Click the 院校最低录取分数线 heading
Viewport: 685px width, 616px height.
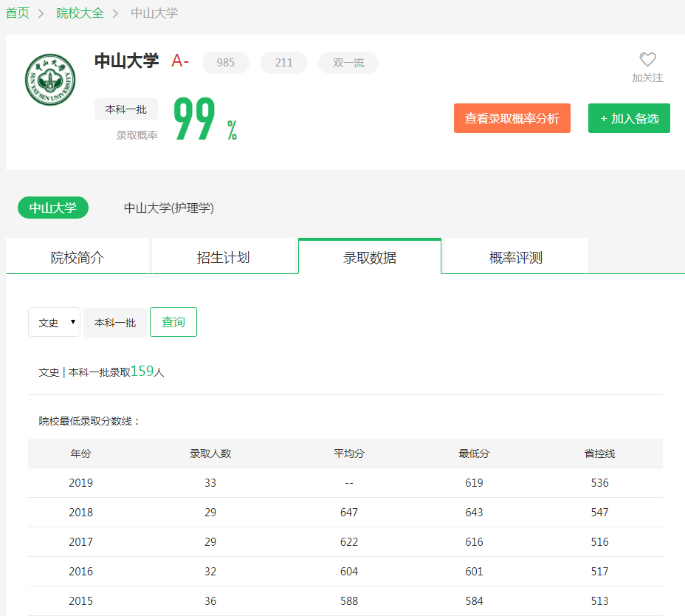point(89,421)
